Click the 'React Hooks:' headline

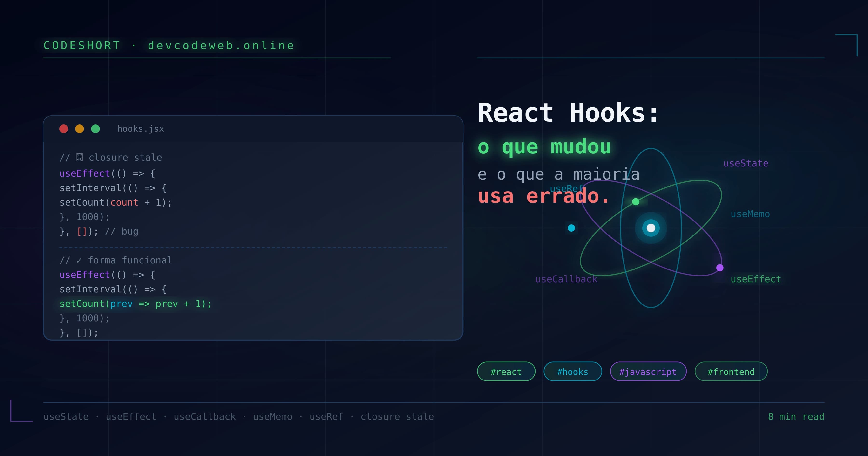pos(568,113)
